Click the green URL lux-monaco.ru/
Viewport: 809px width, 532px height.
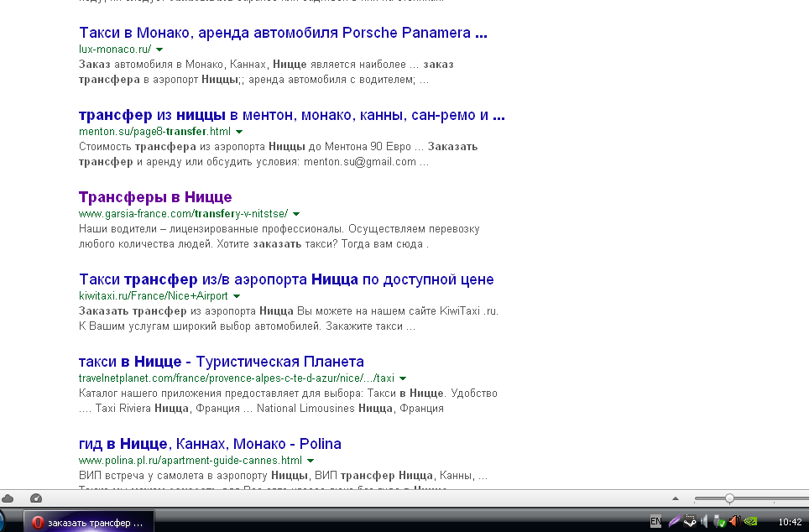pyautogui.click(x=115, y=49)
